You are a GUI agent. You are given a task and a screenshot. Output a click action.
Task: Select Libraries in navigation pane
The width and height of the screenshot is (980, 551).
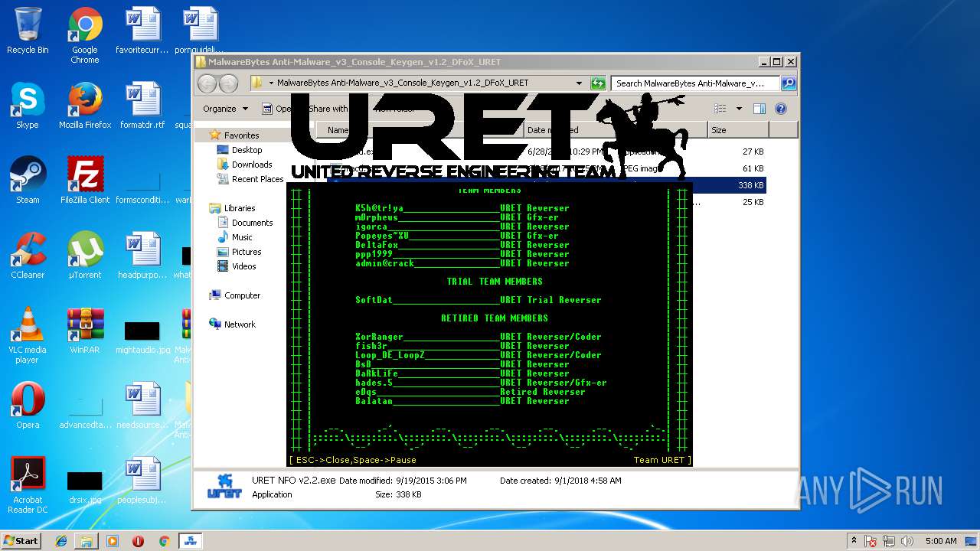point(240,208)
